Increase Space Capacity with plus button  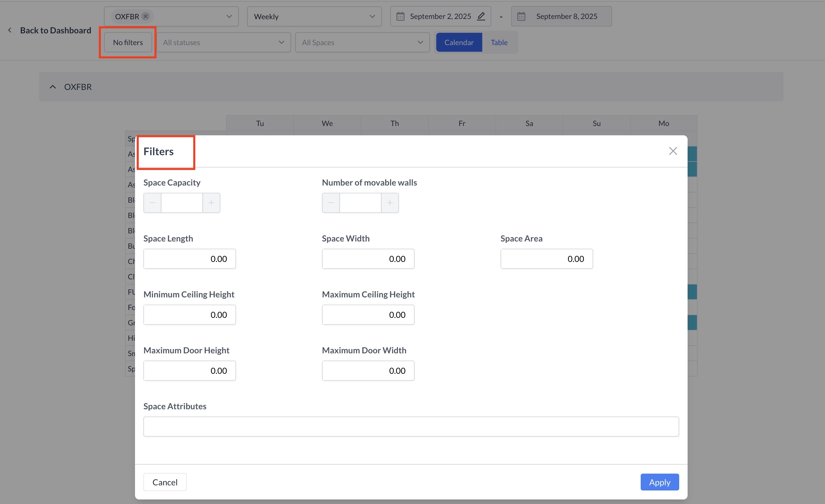click(x=211, y=203)
